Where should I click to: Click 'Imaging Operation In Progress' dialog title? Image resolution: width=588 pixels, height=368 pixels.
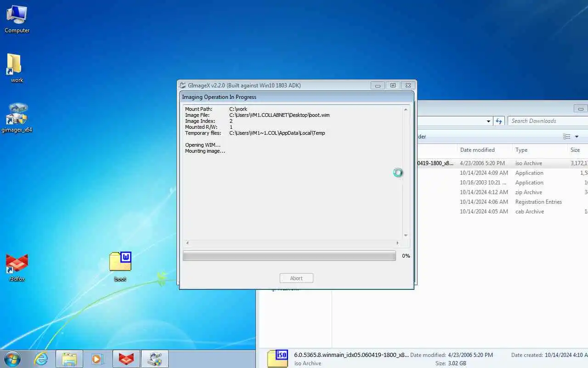[x=219, y=97]
